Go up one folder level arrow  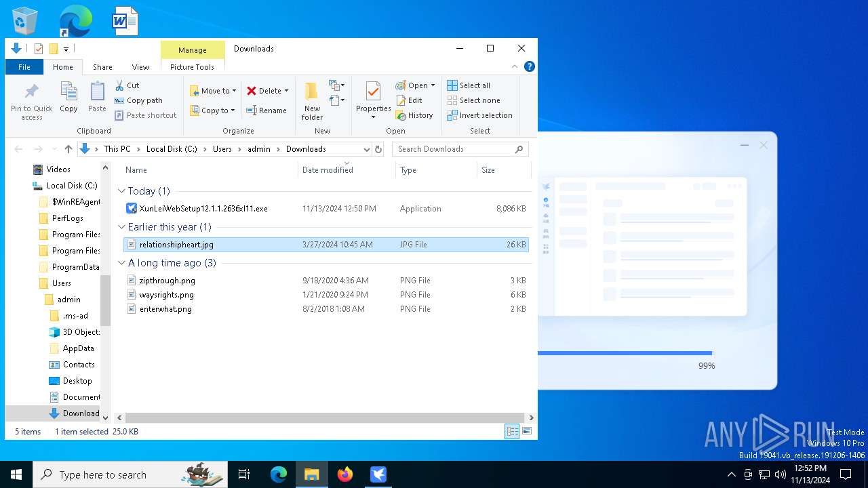[x=68, y=149]
